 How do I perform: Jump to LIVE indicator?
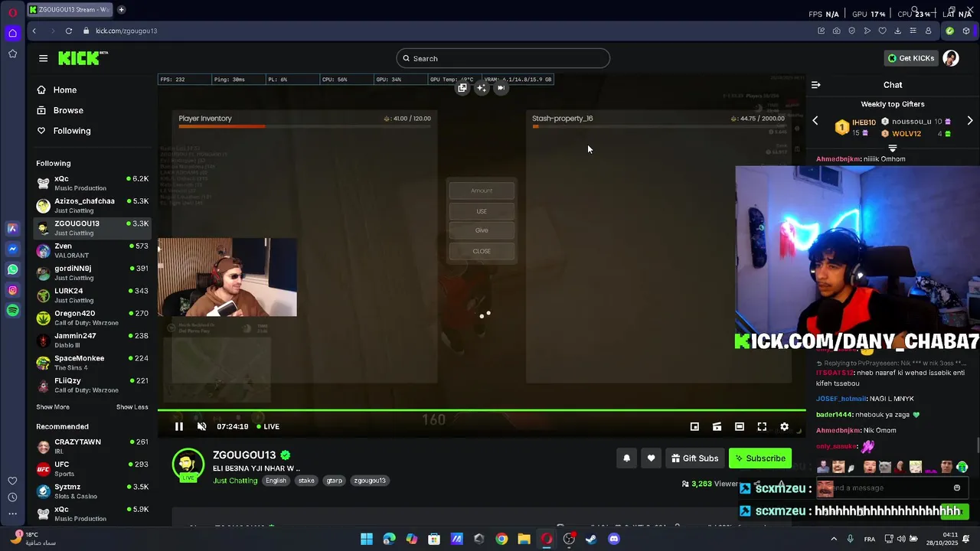pyautogui.click(x=268, y=427)
